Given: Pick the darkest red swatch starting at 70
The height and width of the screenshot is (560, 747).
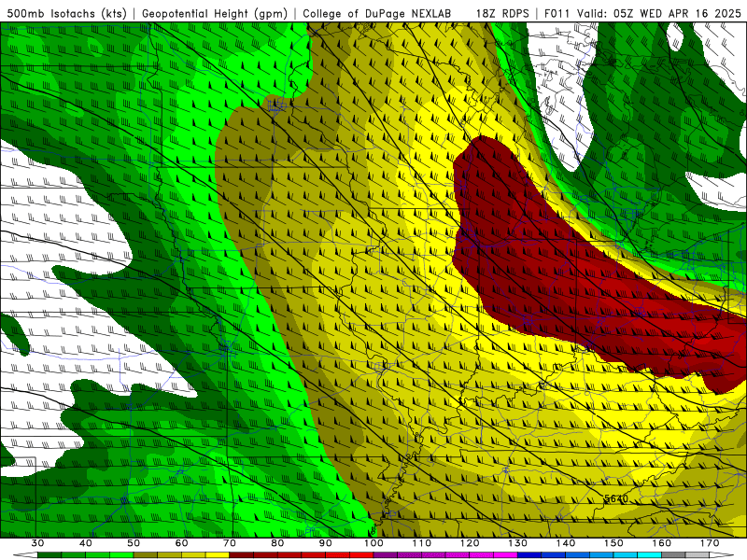Looking at the screenshot, I should (242, 555).
